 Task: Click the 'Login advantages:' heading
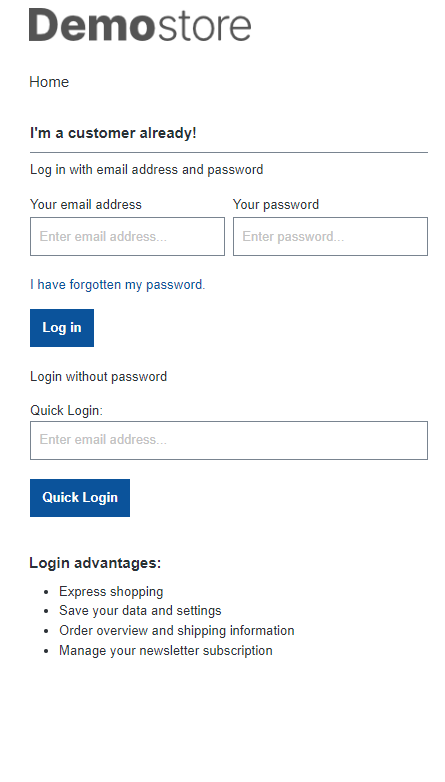pos(95,563)
